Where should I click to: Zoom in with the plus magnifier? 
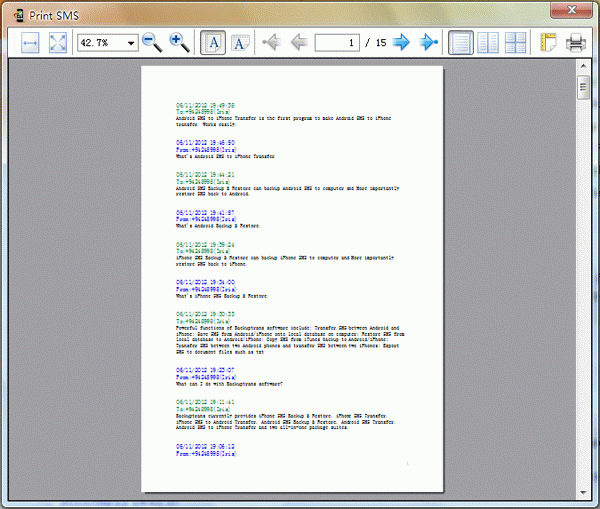pos(179,43)
